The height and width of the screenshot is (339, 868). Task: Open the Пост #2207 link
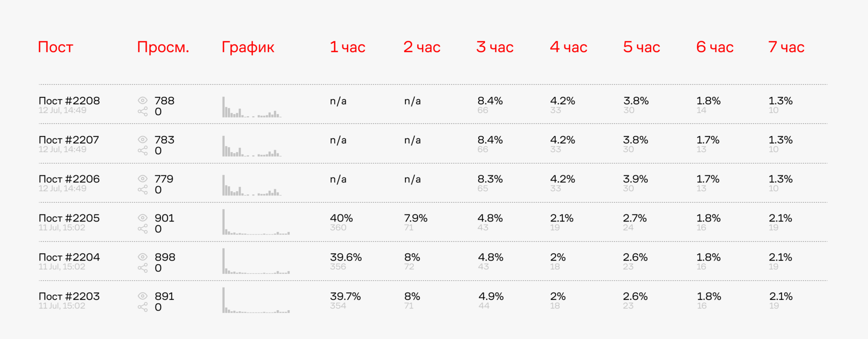click(x=69, y=140)
